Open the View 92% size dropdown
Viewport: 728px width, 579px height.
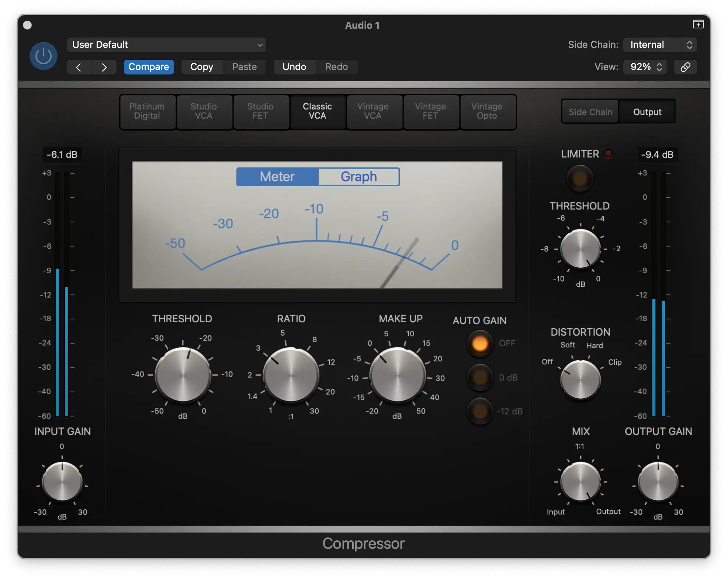[645, 67]
